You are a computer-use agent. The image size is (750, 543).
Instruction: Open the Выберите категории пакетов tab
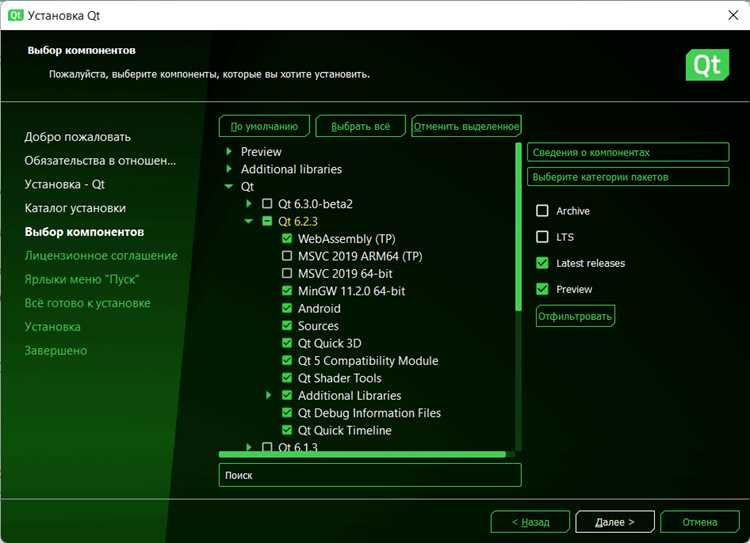coord(628,177)
